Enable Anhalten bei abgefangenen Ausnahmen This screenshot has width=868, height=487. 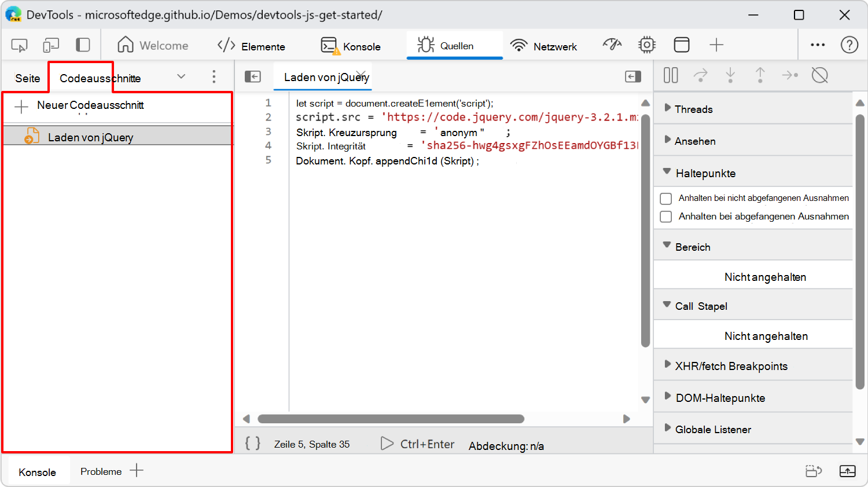coord(665,217)
